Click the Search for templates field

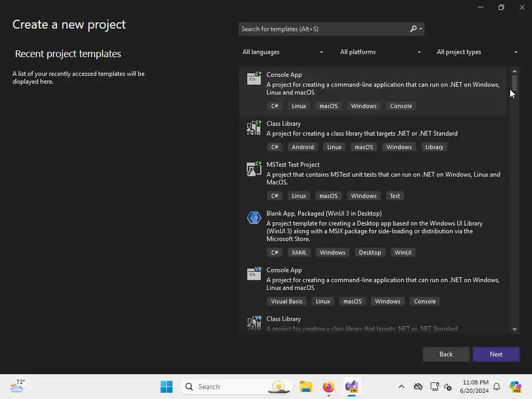[x=324, y=29]
